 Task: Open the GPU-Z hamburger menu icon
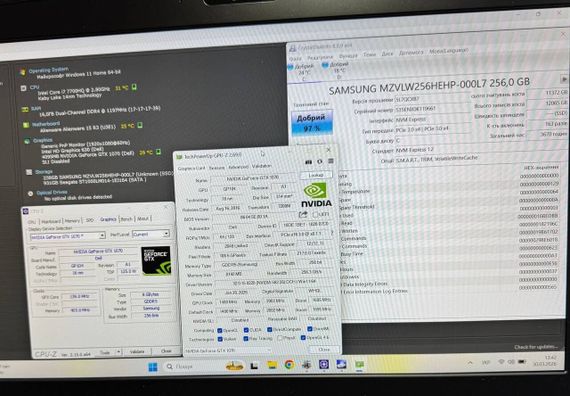click(x=330, y=161)
